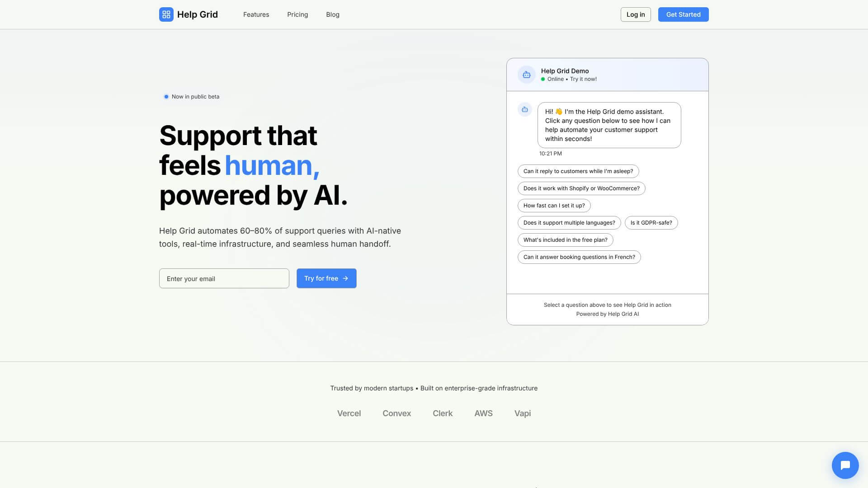This screenshot has height=488, width=868.
Task: Click the bot avatar in the demo header
Action: (526, 74)
